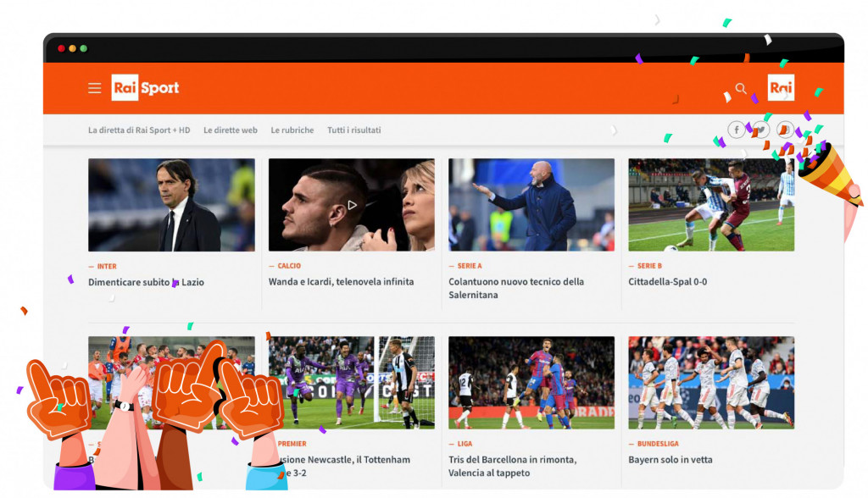Click the BUNDESLIGA category tag
The image size is (868, 498).
coord(658,444)
